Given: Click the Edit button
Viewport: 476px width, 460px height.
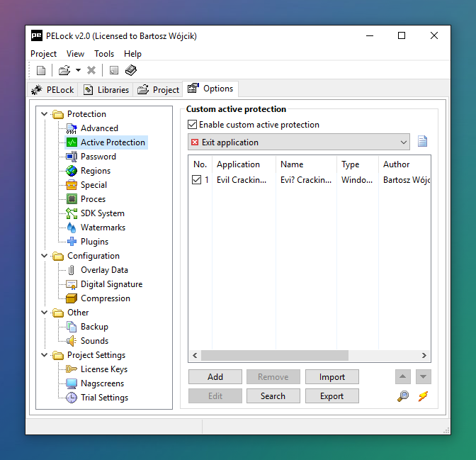Looking at the screenshot, I should coord(215,396).
